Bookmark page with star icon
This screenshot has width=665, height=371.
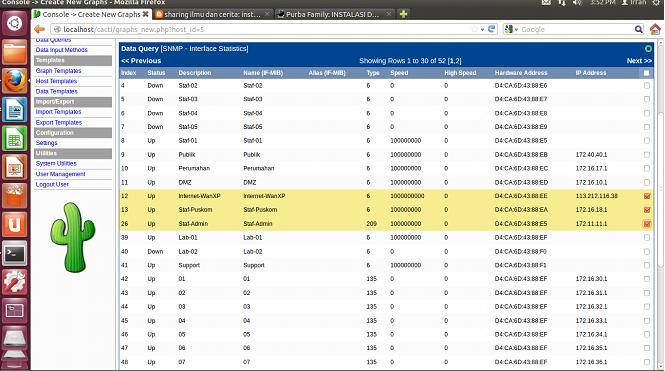tap(474, 29)
